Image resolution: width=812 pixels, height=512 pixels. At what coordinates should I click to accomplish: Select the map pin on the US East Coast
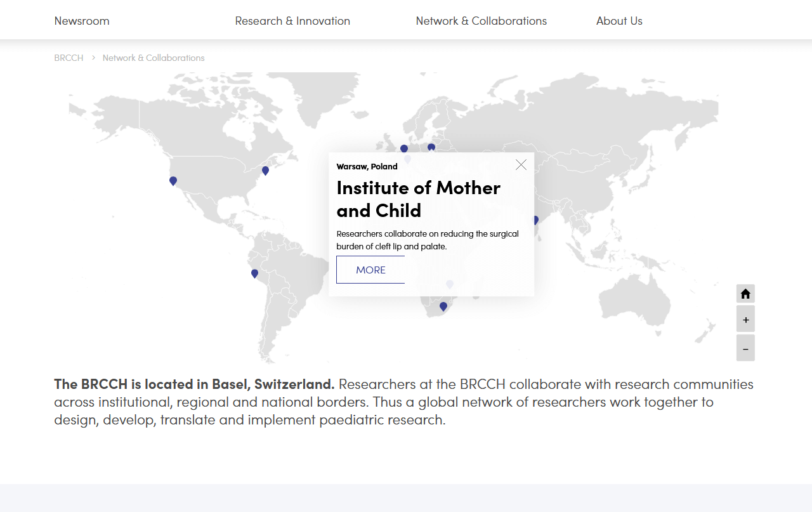point(265,170)
